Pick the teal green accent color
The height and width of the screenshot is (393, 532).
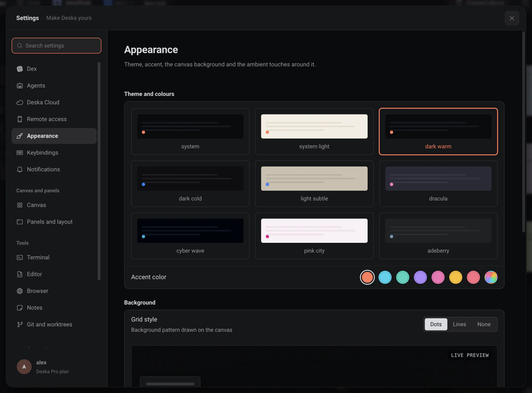403,277
